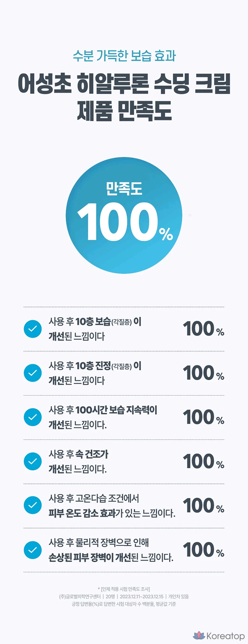The width and height of the screenshot is (248, 644).
Task: Click the 제품 만족도 title line
Action: tap(124, 111)
